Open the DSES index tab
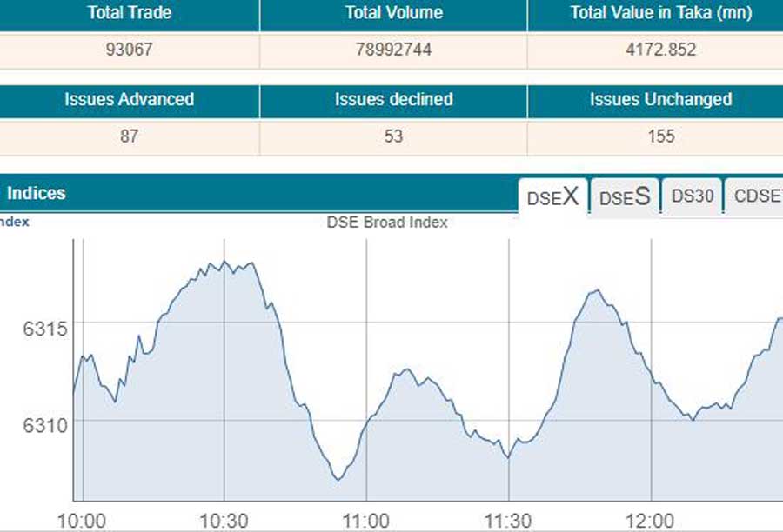The height and width of the screenshot is (532, 783). [625, 196]
